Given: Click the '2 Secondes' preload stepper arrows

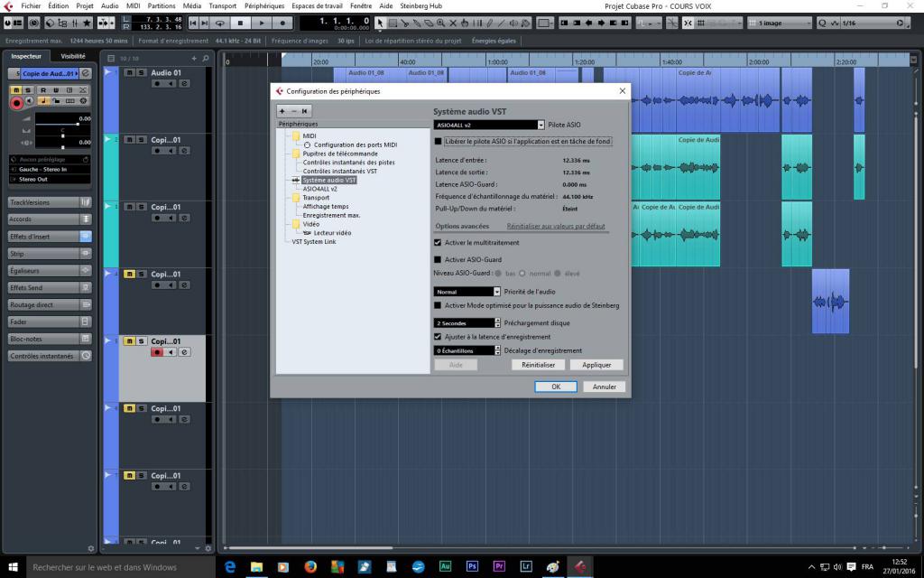Looking at the screenshot, I should [x=497, y=323].
